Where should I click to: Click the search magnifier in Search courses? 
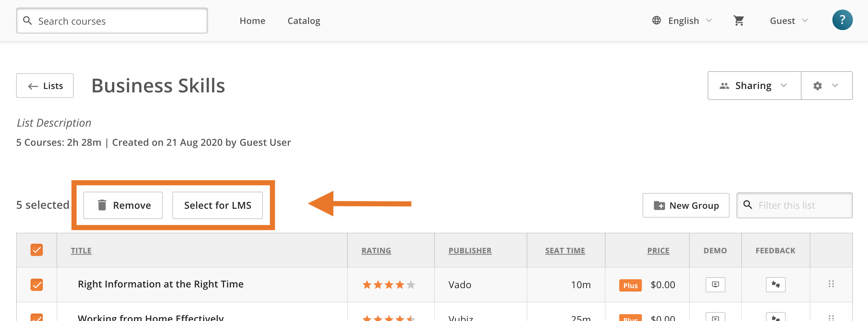pyautogui.click(x=27, y=21)
